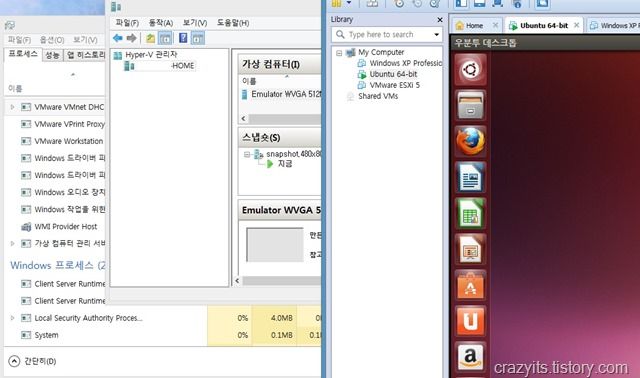This screenshot has height=378, width=640.
Task: Open Task Manager 파일(F) menu
Action: click(x=19, y=40)
